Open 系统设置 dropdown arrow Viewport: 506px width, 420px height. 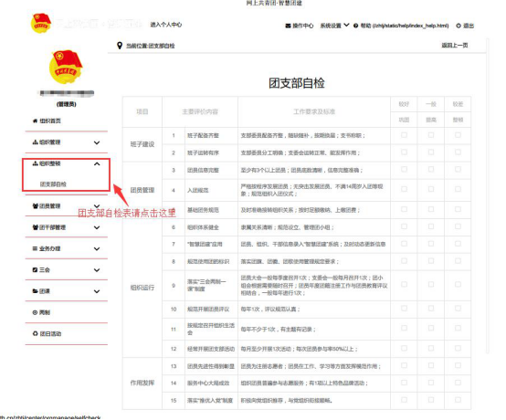(346, 26)
